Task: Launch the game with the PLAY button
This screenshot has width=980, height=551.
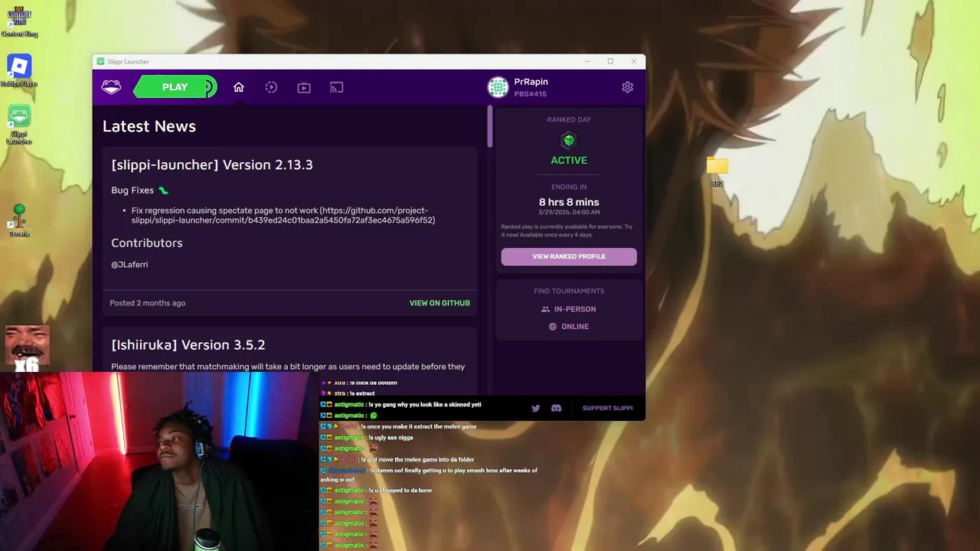Action: coord(175,87)
